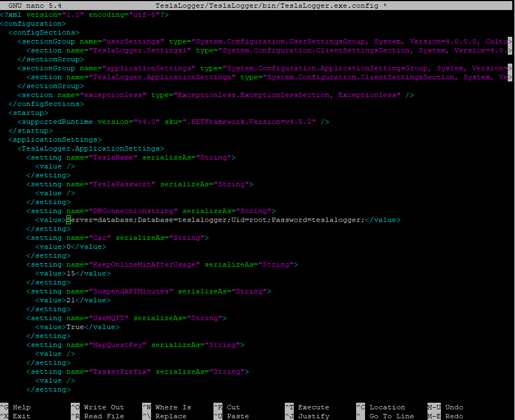Click the empty value tag under TaskerPrefix
515x420 pixels.
pyautogui.click(x=55, y=380)
